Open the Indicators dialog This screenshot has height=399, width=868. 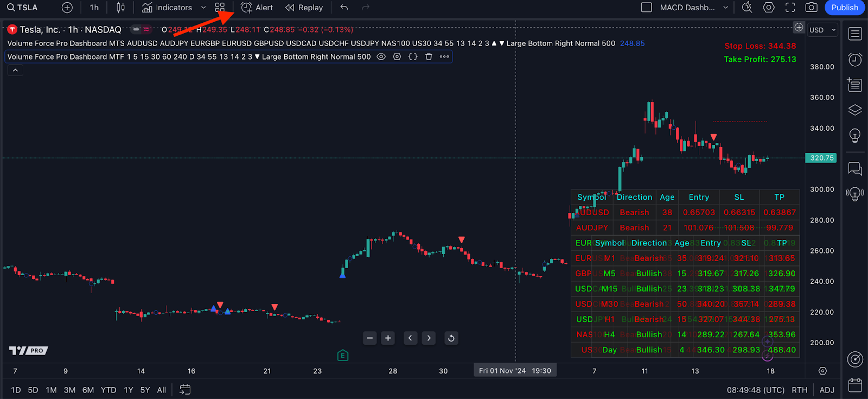coord(167,8)
